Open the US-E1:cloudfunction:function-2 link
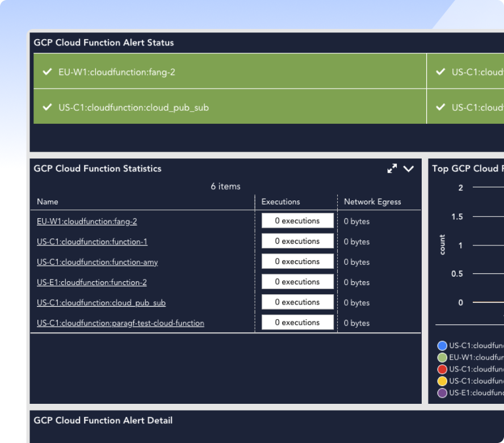The width and height of the screenshot is (504, 443). tap(91, 282)
